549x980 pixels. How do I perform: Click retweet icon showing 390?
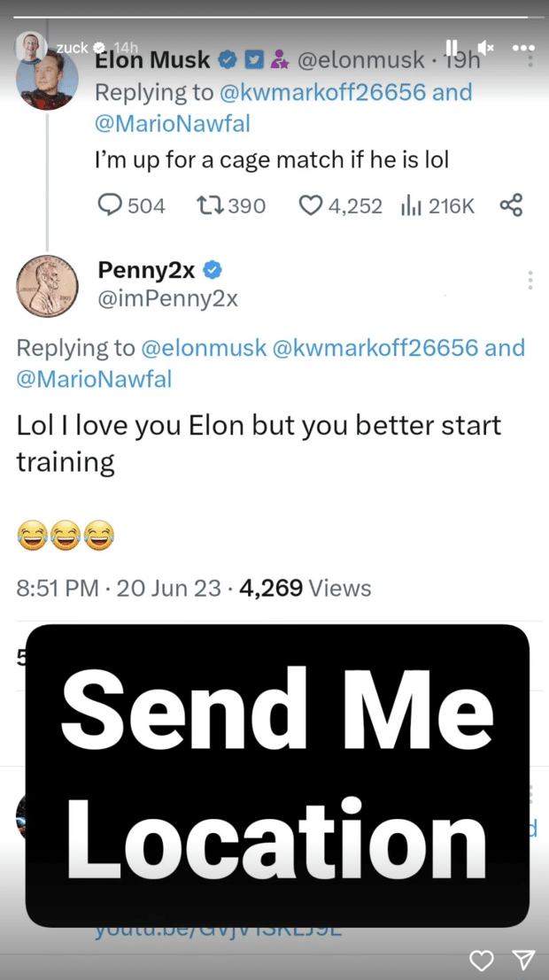pyautogui.click(x=209, y=205)
